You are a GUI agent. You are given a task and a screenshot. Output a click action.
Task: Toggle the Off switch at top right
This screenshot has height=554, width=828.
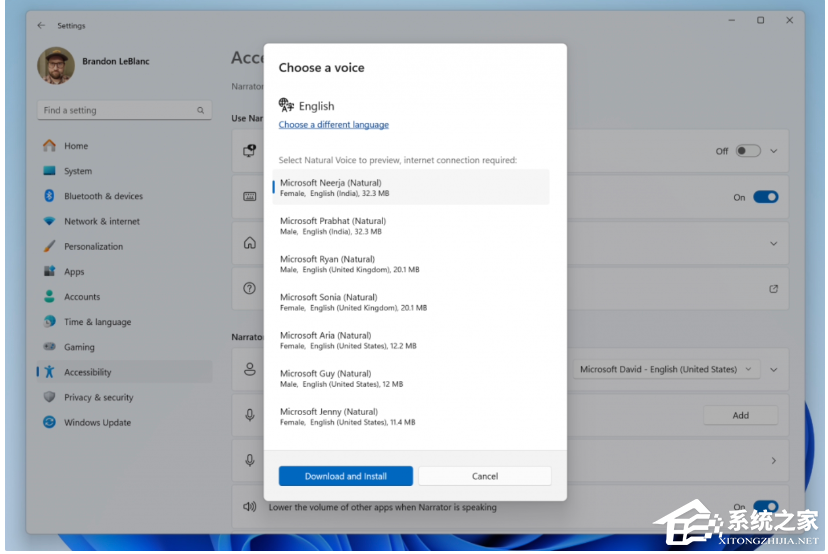point(748,151)
